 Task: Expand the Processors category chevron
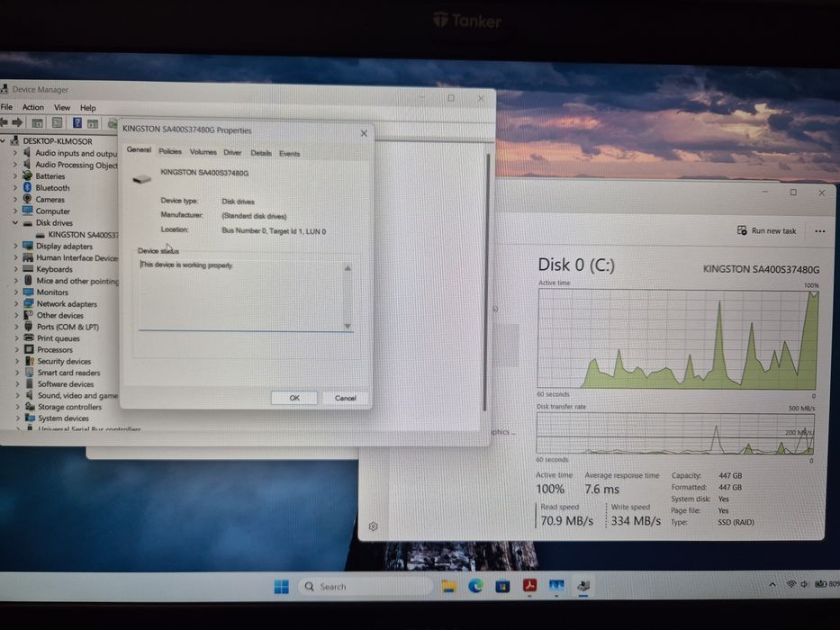coord(16,350)
